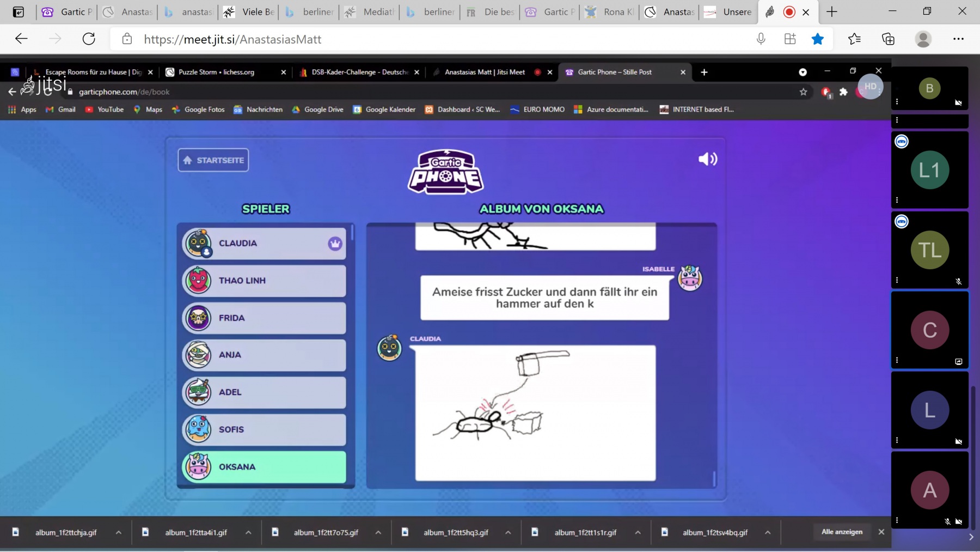
Task: Open Edge Collections icon
Action: pyautogui.click(x=888, y=39)
